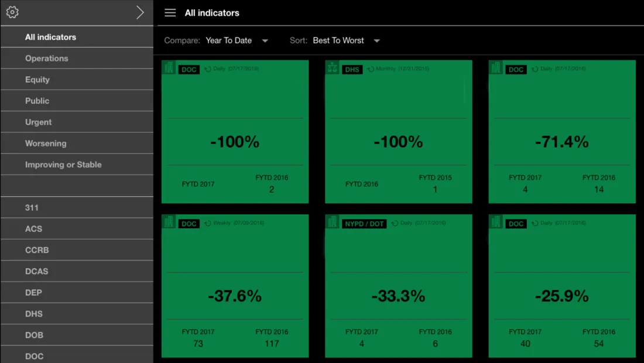Click the refresh icon on the -71.4% tile
Screen dimensions: 644x363
tap(535, 69)
